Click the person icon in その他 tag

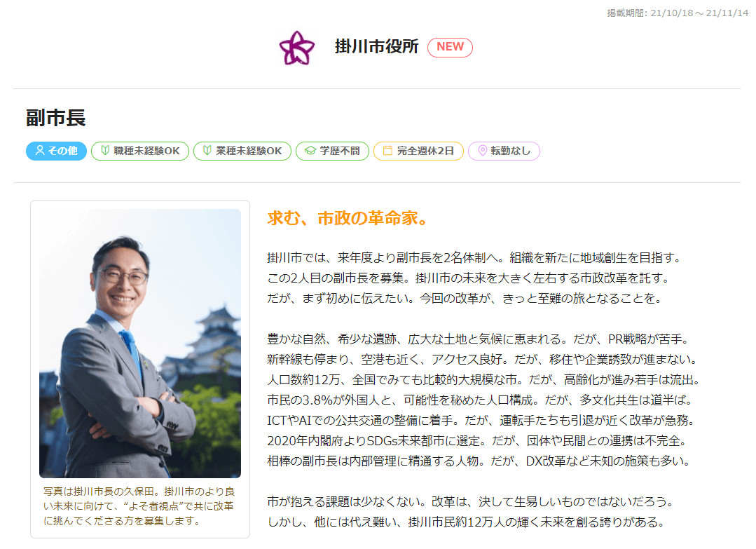click(x=40, y=151)
